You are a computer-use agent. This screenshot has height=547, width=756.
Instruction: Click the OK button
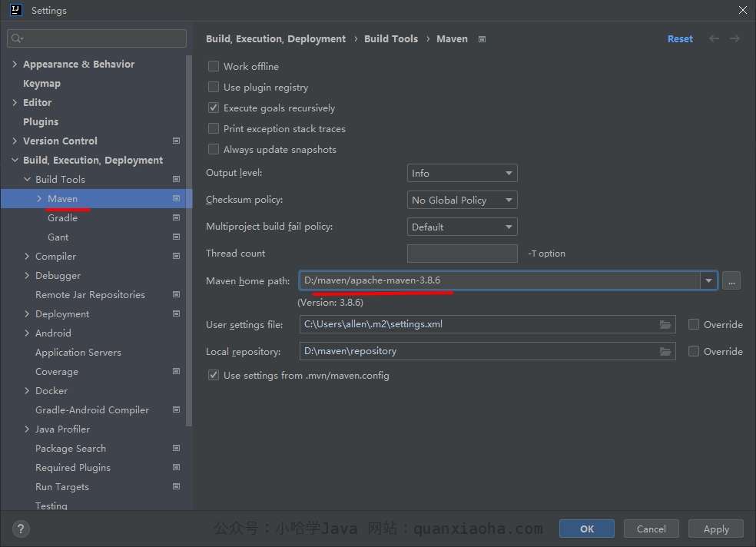tap(587, 529)
